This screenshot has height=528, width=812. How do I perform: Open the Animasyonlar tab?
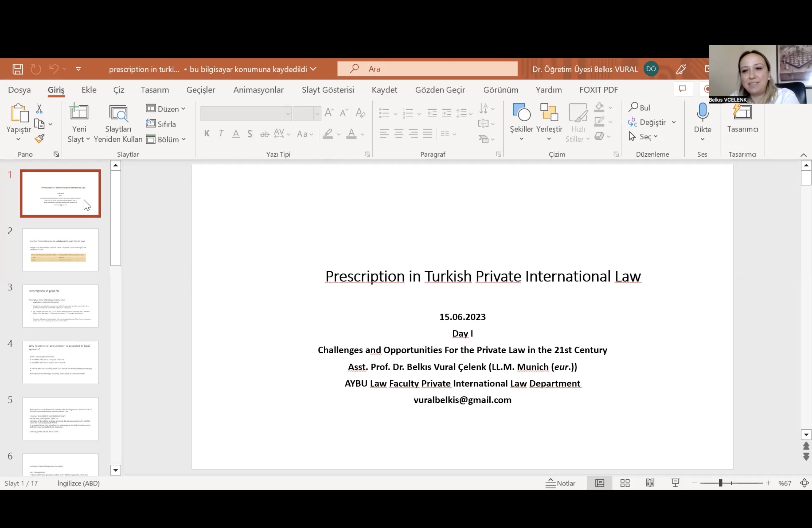tap(258, 90)
